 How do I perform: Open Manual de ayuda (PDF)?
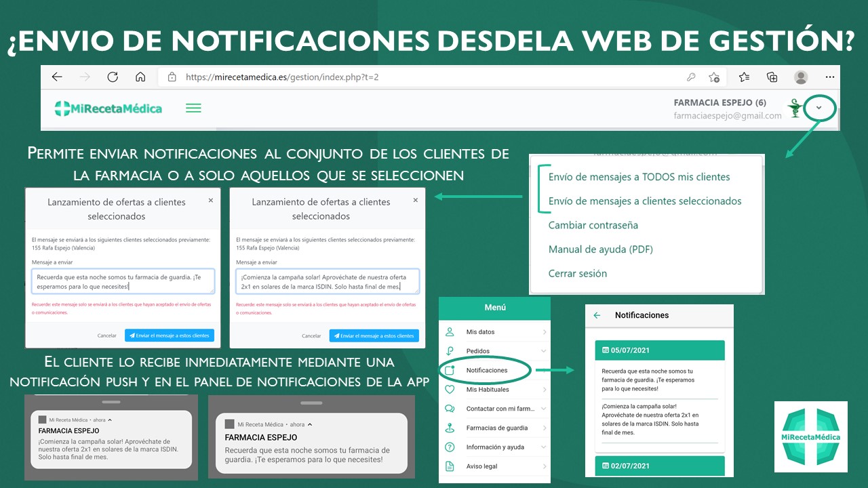[600, 249]
